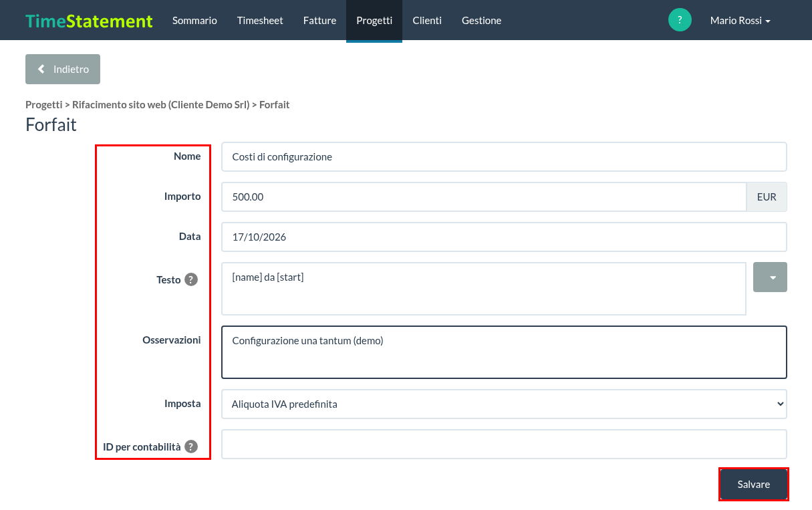Expand the Testo placeholder dropdown button
The height and width of the screenshot is (510, 812).
(x=770, y=277)
